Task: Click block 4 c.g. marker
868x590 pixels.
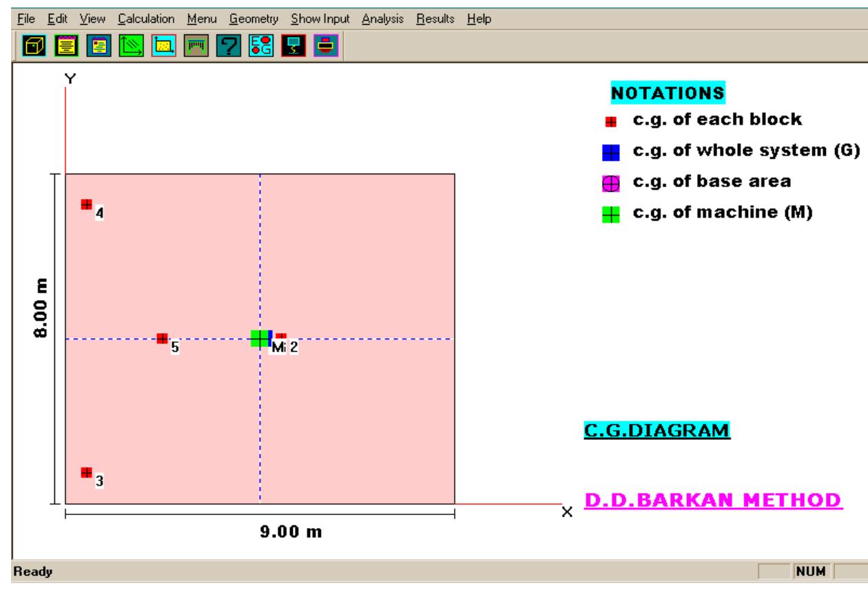Action: pyautogui.click(x=85, y=204)
